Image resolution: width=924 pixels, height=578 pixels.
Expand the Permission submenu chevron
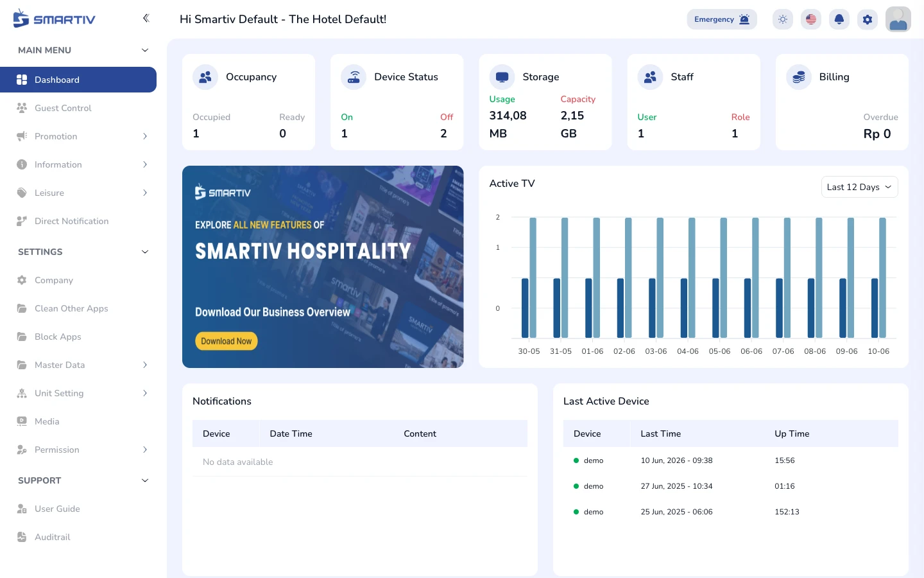(x=145, y=450)
